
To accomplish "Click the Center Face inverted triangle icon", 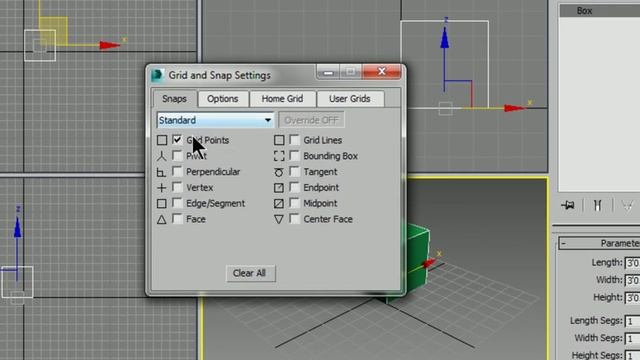I will click(279, 220).
